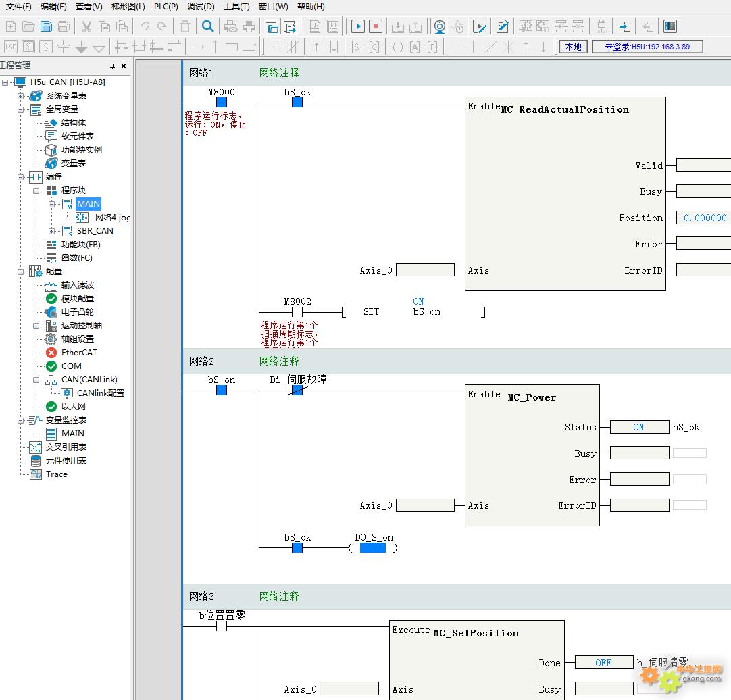The height and width of the screenshot is (700, 731).
Task: Click the function block [F] icon
Action: tap(432, 47)
